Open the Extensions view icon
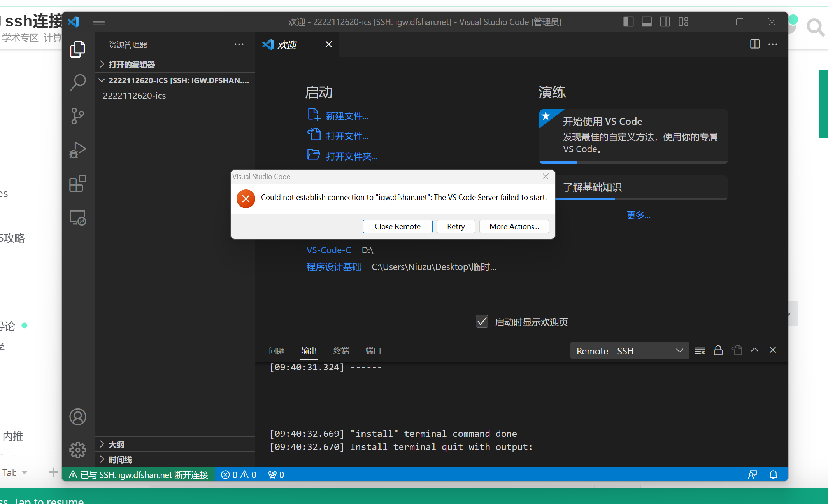This screenshot has height=504, width=828. 78,184
